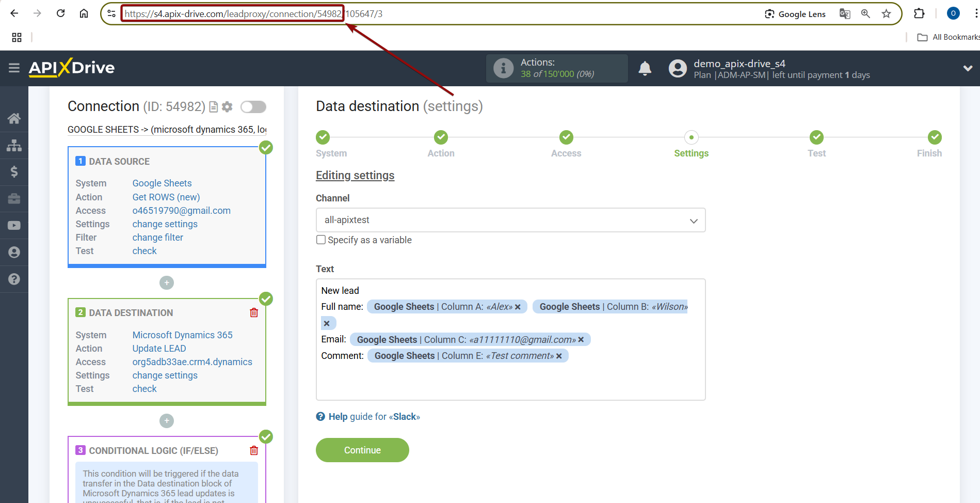This screenshot has width=980, height=503.
Task: Click the Continue button
Action: point(362,450)
